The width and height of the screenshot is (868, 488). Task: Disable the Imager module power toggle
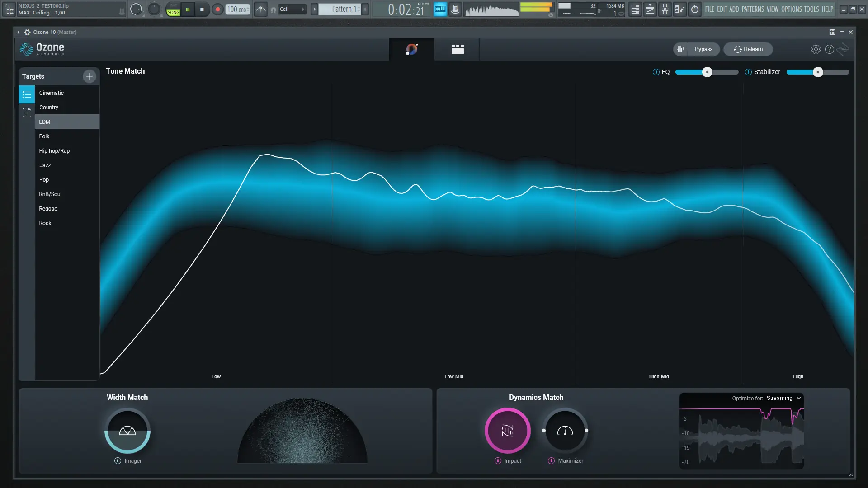118,461
